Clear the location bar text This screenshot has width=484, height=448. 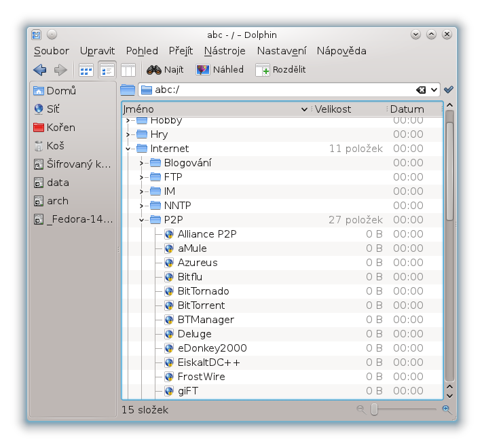click(x=421, y=90)
